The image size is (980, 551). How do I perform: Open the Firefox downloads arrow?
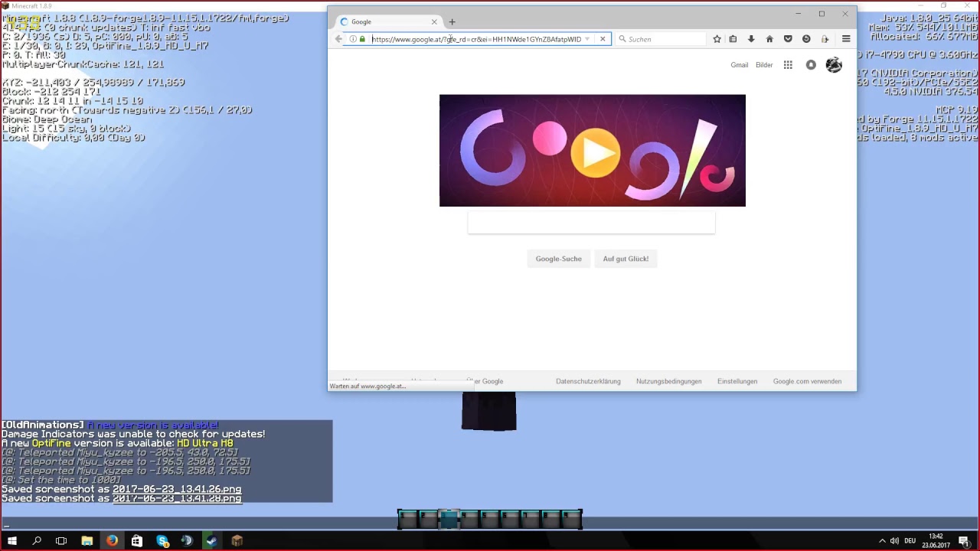pyautogui.click(x=751, y=39)
